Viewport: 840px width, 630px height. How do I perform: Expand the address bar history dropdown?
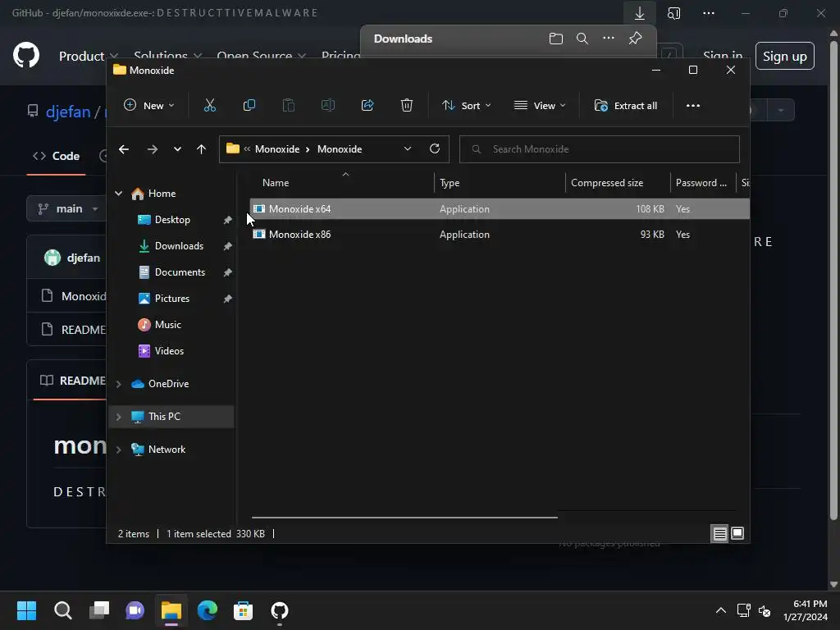(x=408, y=149)
